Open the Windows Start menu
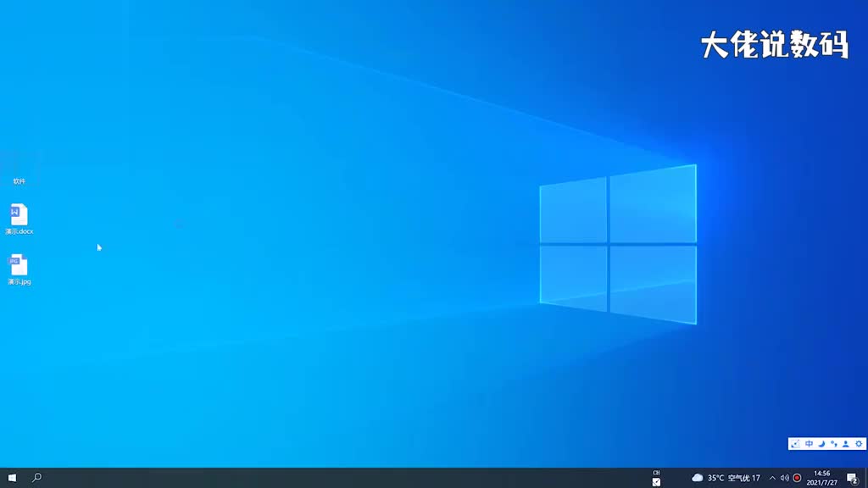868x488 pixels. (x=12, y=478)
